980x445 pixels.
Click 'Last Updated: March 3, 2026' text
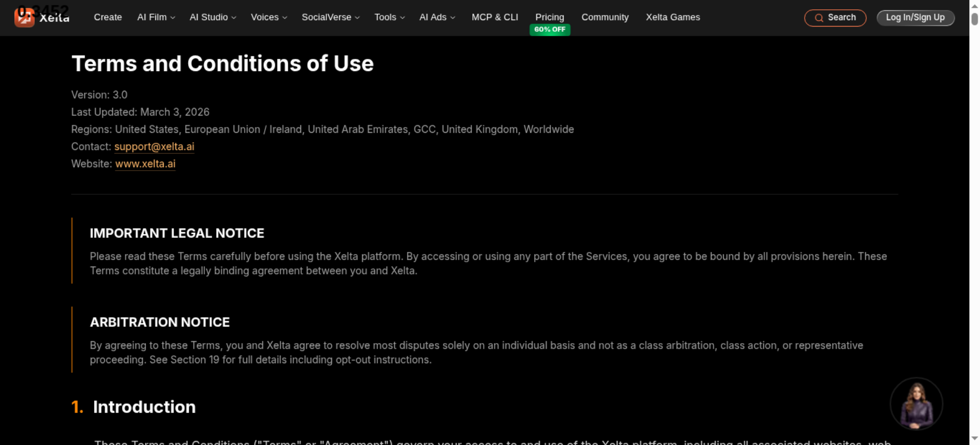pyautogui.click(x=140, y=112)
